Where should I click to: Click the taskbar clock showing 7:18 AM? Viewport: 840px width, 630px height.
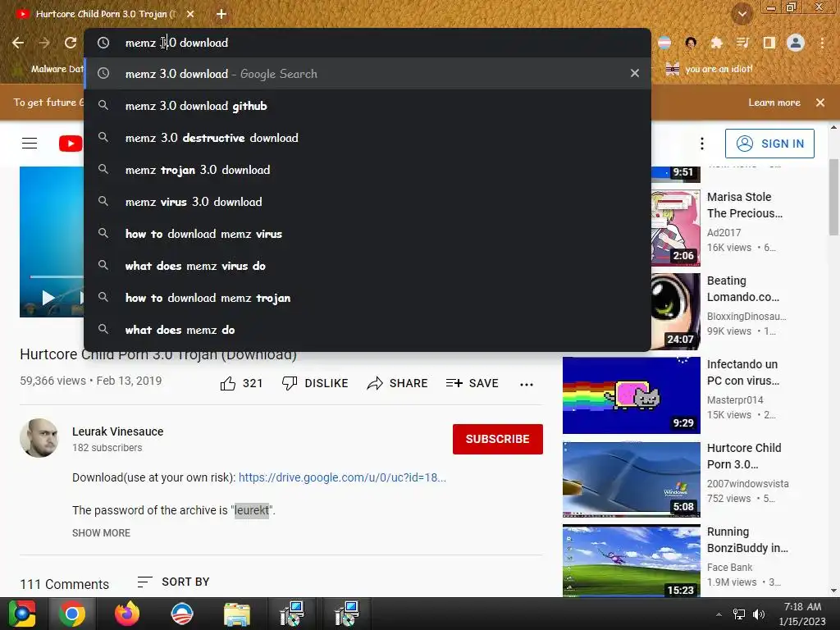[802, 614]
